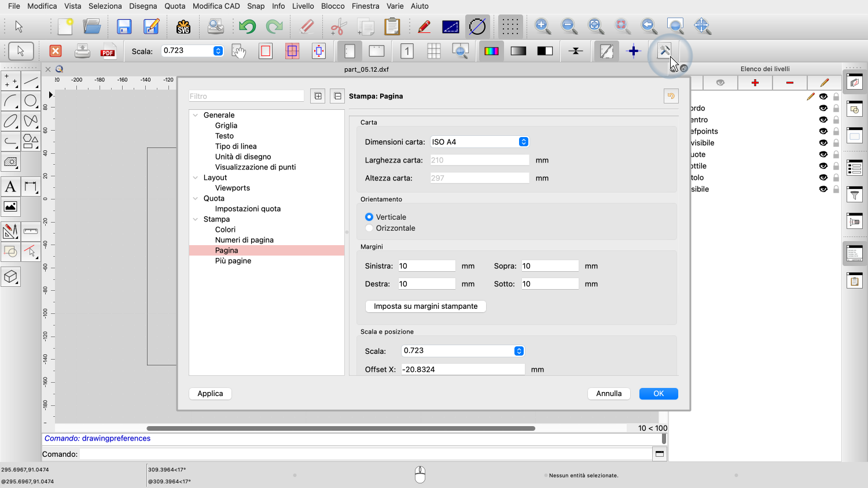The height and width of the screenshot is (488, 868).
Task: Click the Save file icon
Action: (124, 27)
